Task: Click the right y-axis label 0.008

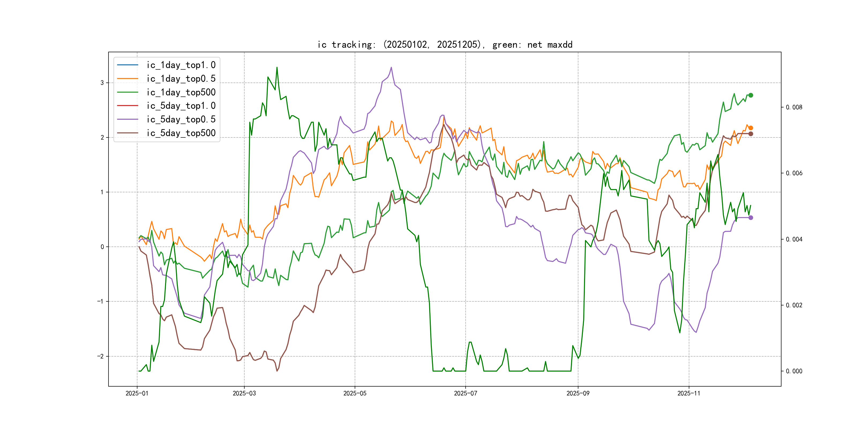Action: coord(794,107)
